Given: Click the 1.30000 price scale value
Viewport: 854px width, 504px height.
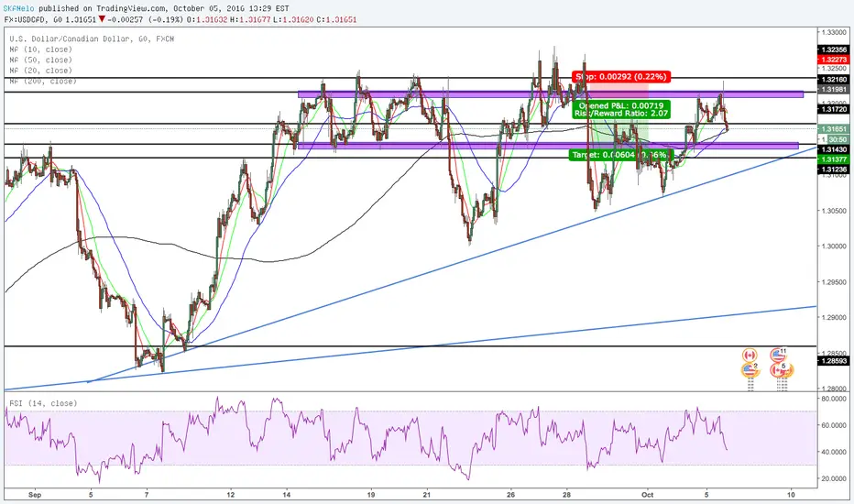Looking at the screenshot, I should 834,247.
